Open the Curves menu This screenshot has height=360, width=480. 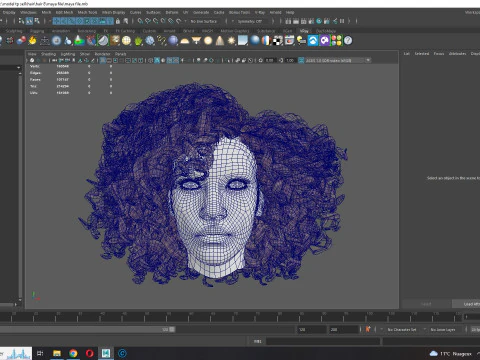[x=136, y=12]
